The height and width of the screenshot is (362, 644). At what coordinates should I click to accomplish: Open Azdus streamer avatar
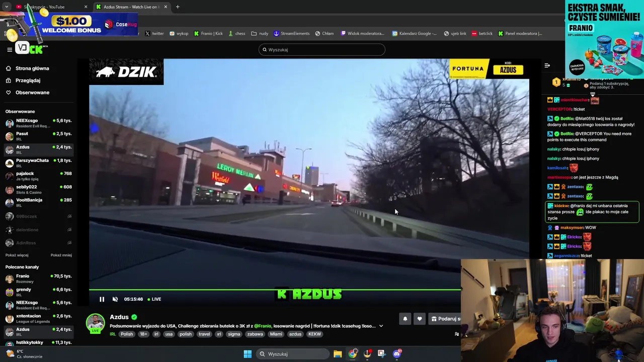pos(95,323)
